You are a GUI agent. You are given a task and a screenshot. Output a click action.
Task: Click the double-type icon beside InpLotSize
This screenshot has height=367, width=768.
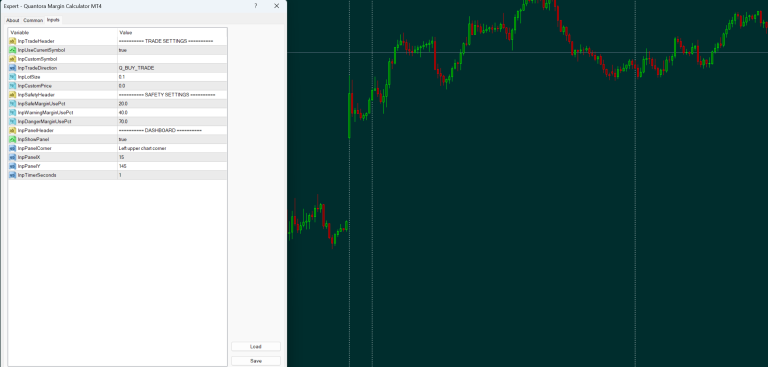13,77
